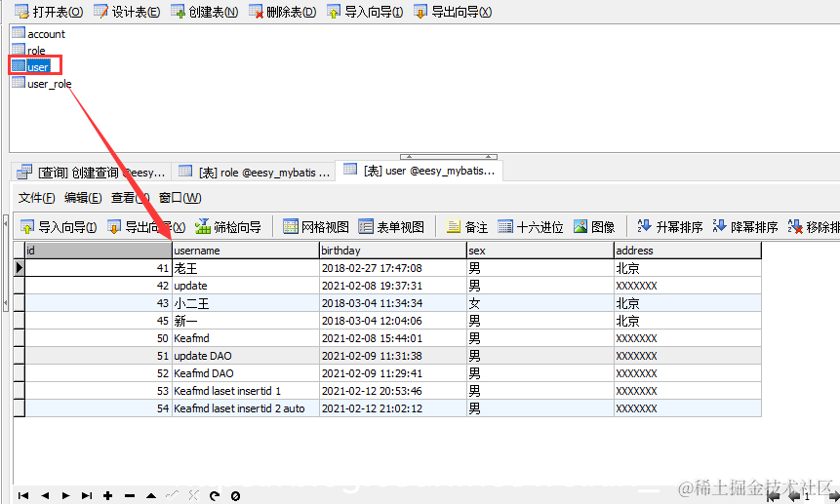Click the edit record triangle button

[151, 495]
